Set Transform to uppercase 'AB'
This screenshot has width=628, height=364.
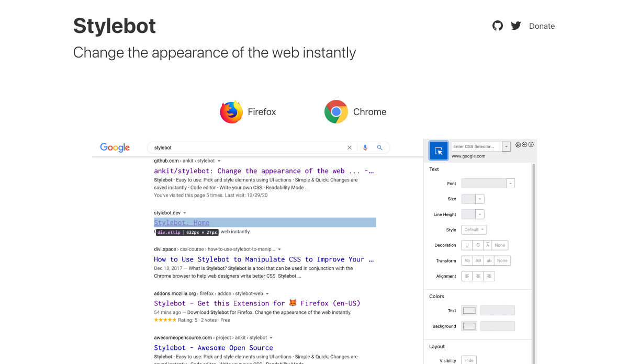(x=478, y=260)
